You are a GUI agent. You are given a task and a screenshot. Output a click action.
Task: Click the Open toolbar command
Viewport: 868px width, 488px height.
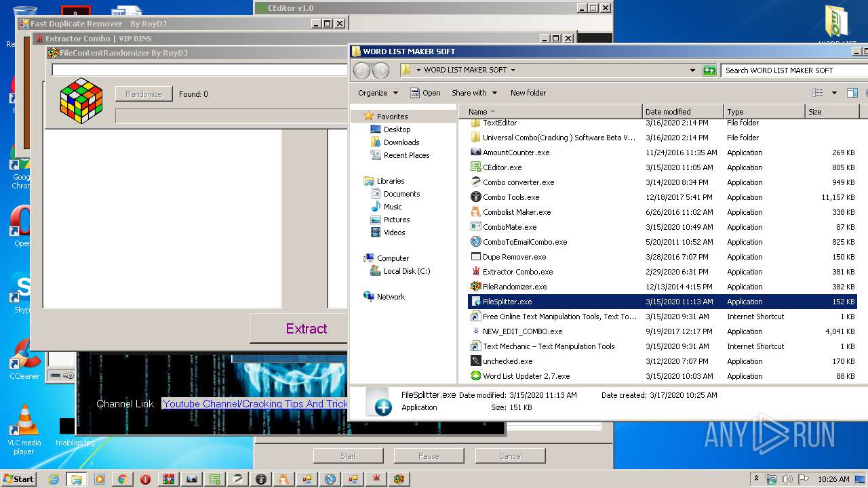(425, 93)
